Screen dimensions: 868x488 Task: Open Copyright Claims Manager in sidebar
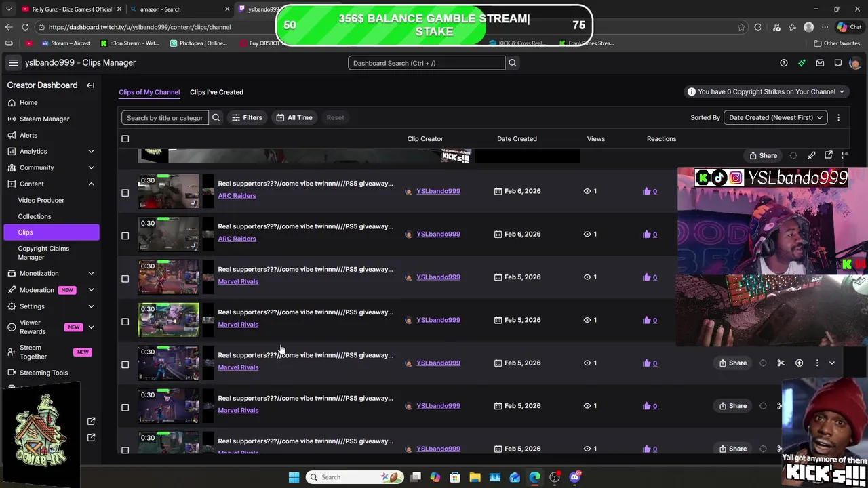[x=43, y=253]
